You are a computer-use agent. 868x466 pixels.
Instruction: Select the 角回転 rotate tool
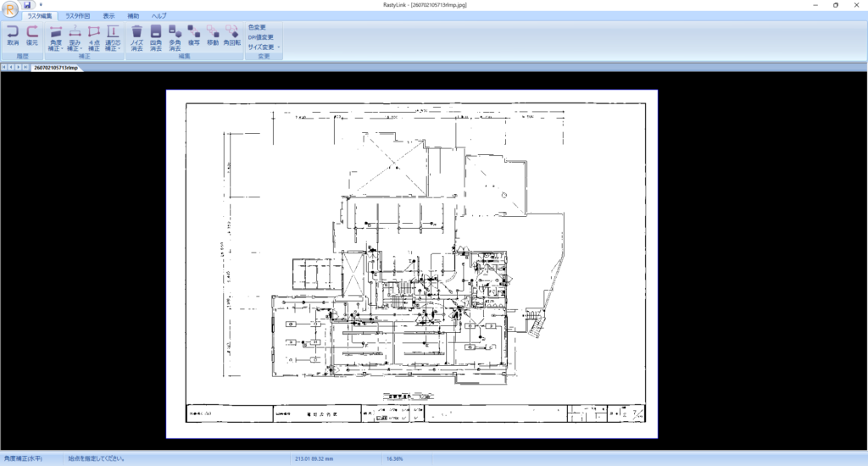[x=232, y=35]
